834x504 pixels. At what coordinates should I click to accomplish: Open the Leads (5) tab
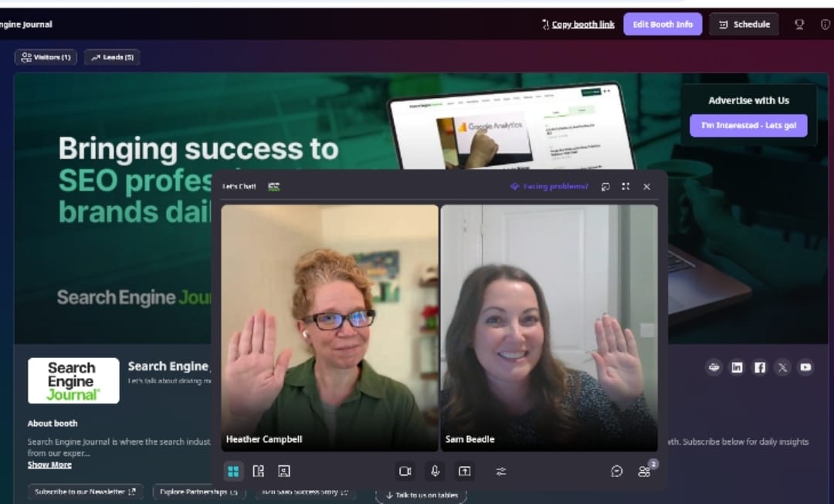pos(112,57)
